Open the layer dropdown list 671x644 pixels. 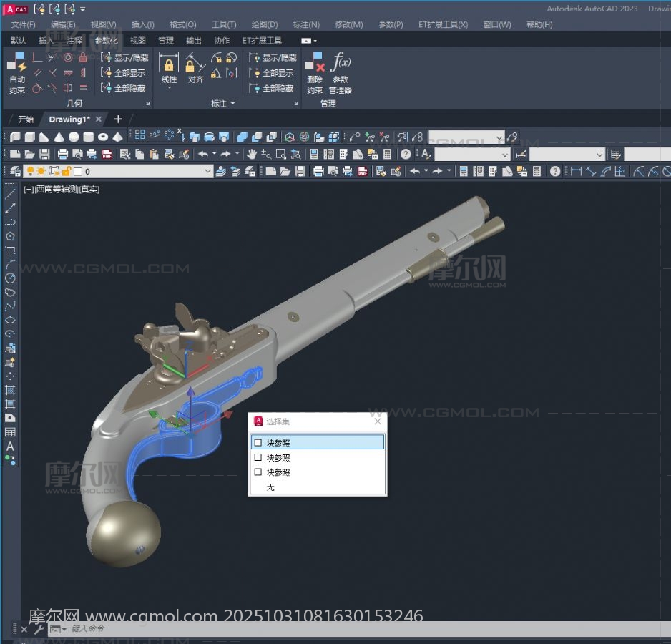[208, 171]
